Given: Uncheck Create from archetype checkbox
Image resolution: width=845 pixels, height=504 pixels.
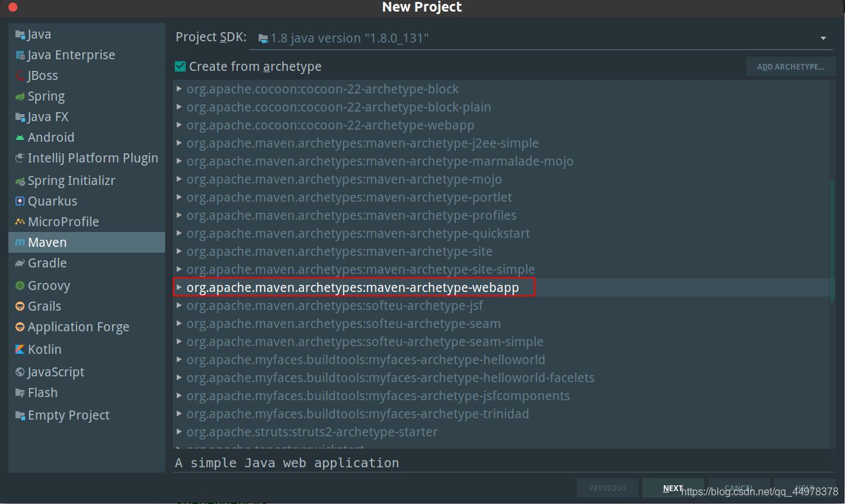Looking at the screenshot, I should click(x=181, y=66).
